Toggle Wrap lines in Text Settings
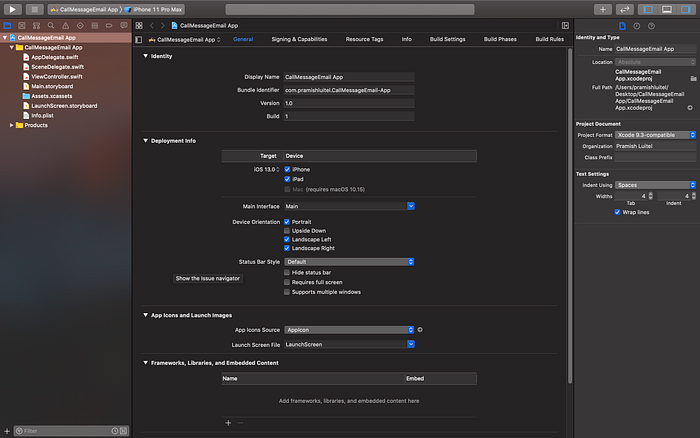700x438 pixels. [x=617, y=212]
